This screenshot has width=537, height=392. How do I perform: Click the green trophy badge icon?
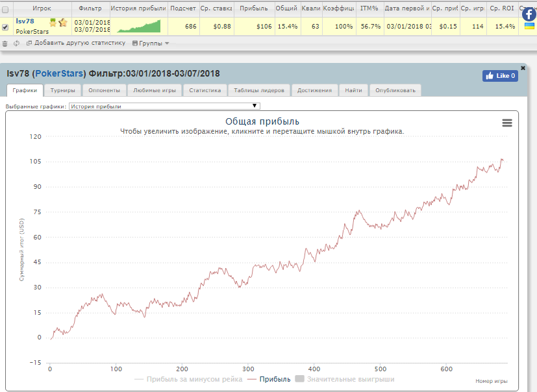click(x=53, y=23)
